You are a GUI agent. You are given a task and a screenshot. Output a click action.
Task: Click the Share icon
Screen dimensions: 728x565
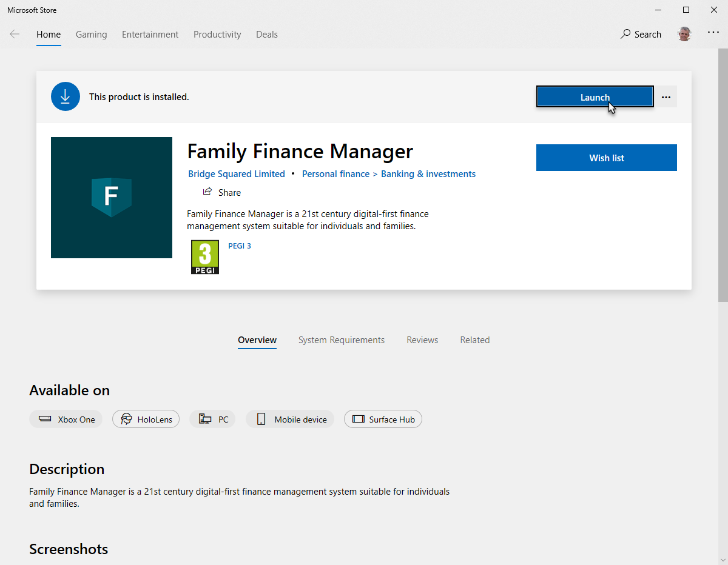[x=207, y=192]
